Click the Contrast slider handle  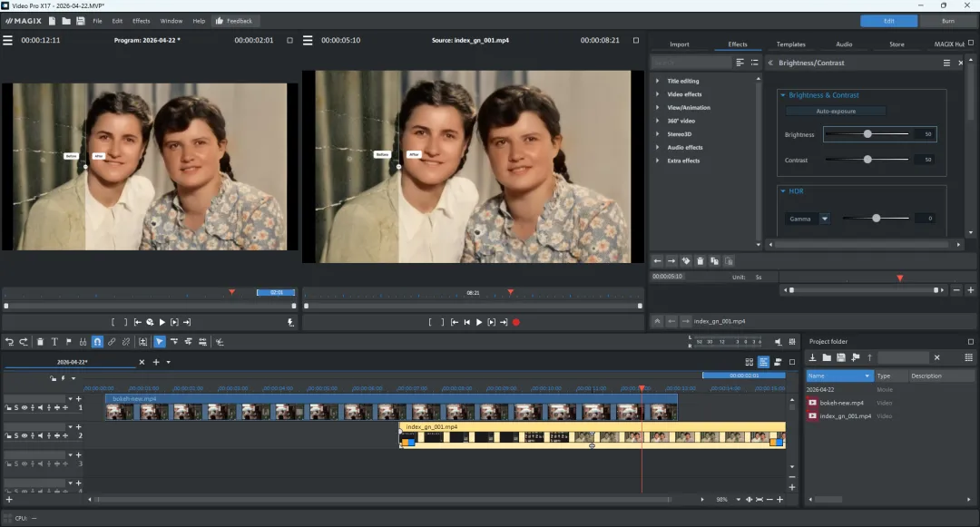pyautogui.click(x=867, y=160)
